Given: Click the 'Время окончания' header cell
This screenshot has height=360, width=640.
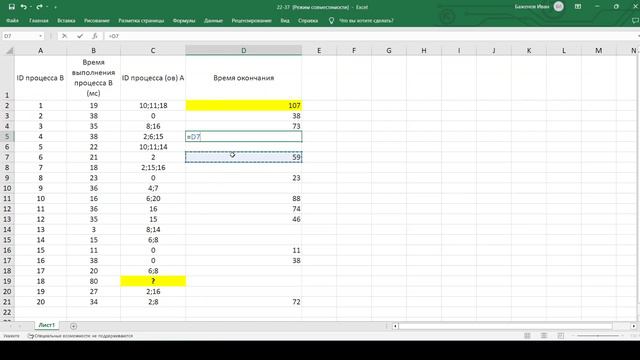Looking at the screenshot, I should tap(244, 78).
